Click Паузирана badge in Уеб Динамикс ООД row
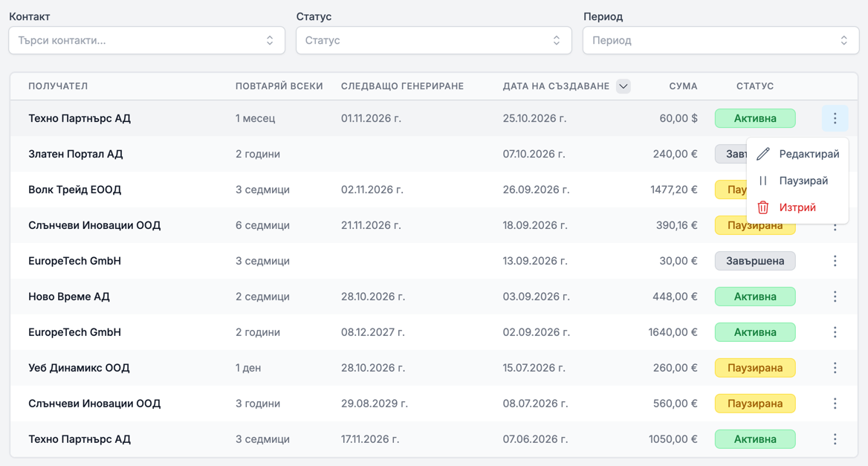Screen dimensions: 868x466 (755, 368)
